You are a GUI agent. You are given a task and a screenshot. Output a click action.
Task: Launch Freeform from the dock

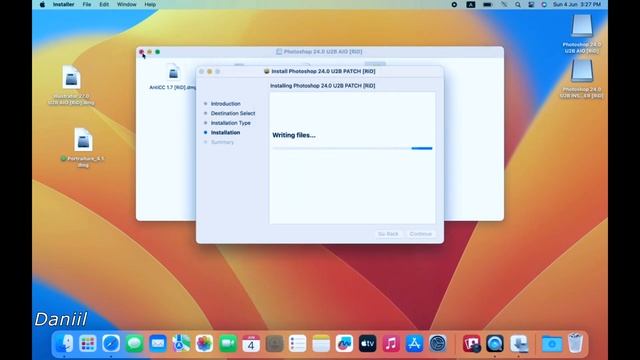point(344,343)
